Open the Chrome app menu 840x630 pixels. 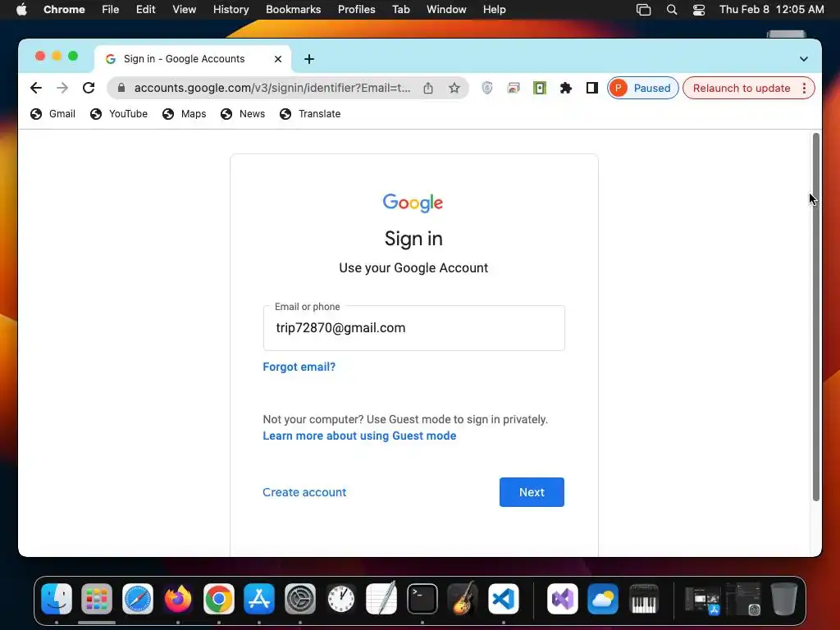[x=64, y=10]
